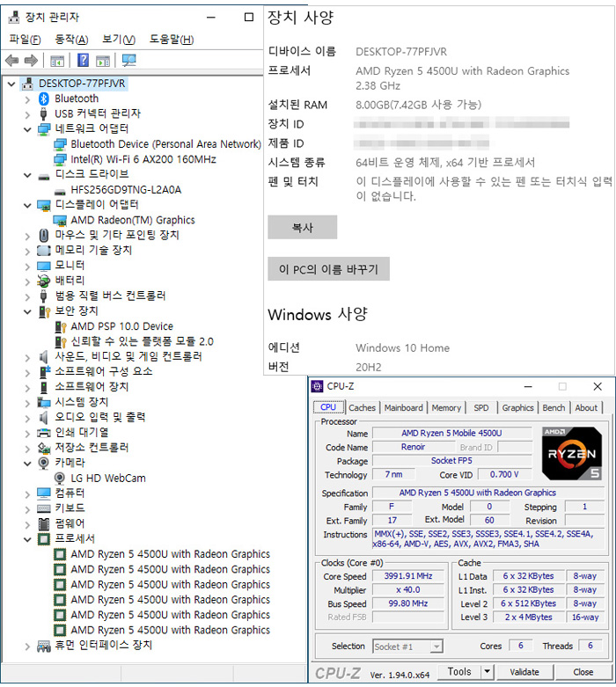The image size is (616, 687).
Task: Click the Device Manager title bar icon
Action: click(14, 17)
